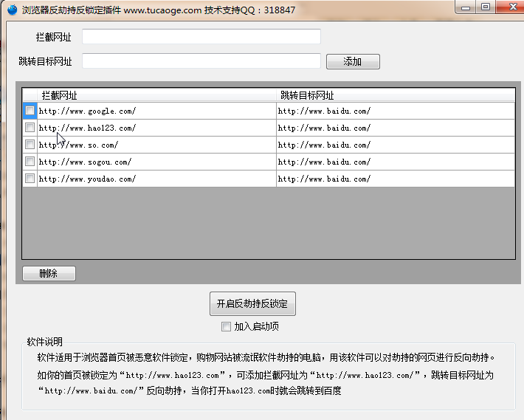Select baidu target cell in google row

(396, 111)
